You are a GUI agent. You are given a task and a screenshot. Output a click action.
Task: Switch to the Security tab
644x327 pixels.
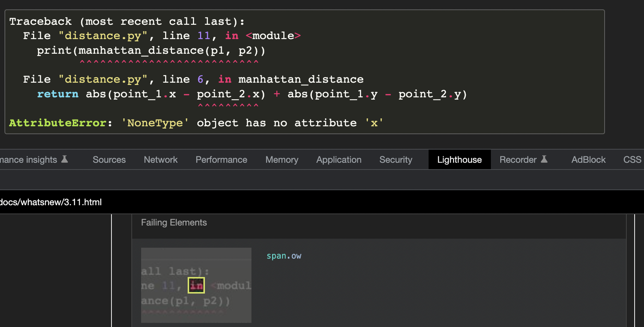[x=396, y=160]
